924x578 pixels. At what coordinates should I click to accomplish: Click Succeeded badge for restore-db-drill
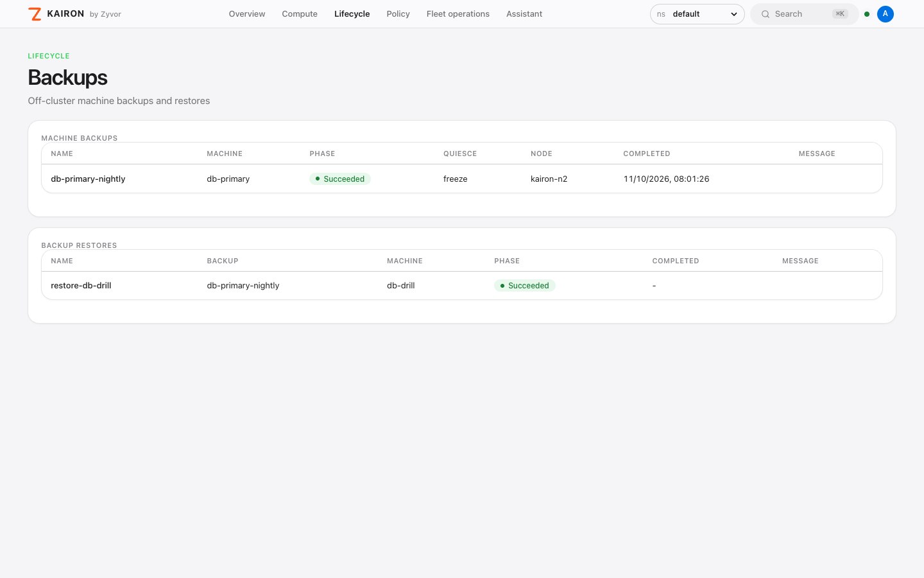pos(525,286)
